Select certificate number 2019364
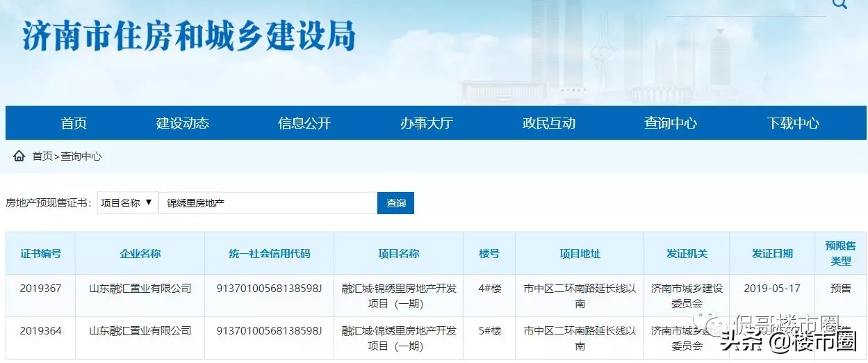Image resolution: width=868 pixels, height=363 pixels. pos(40,331)
